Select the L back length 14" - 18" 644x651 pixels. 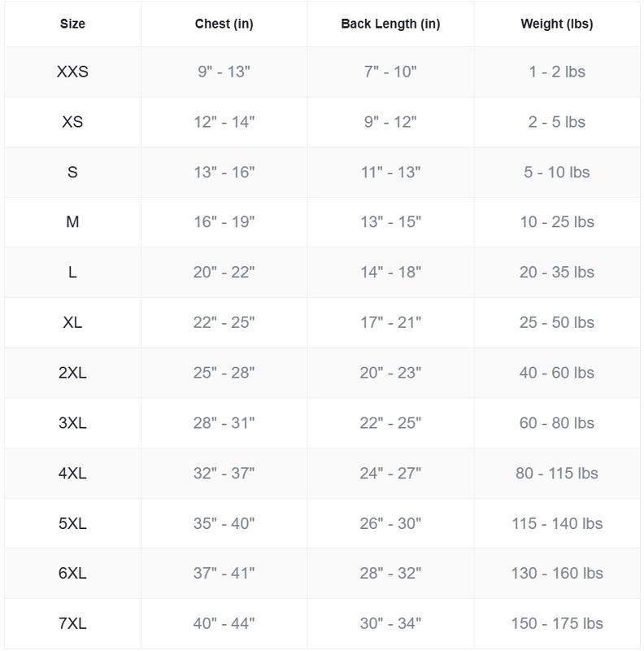pos(390,273)
